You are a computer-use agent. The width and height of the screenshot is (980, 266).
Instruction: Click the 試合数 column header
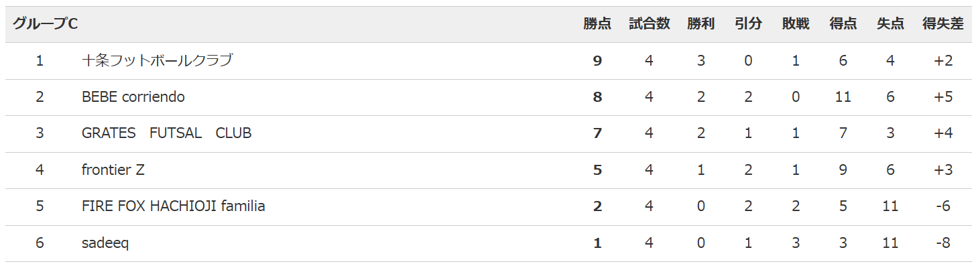(649, 24)
